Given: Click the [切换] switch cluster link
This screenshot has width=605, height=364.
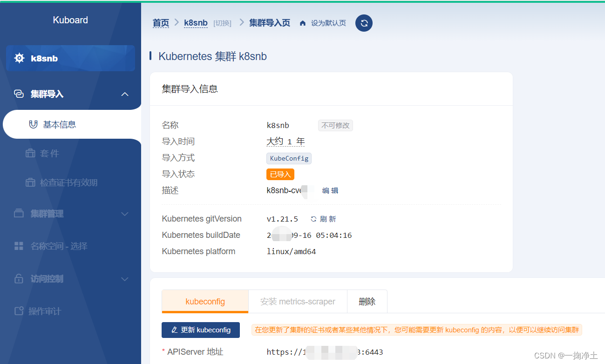Looking at the screenshot, I should pyautogui.click(x=222, y=23).
